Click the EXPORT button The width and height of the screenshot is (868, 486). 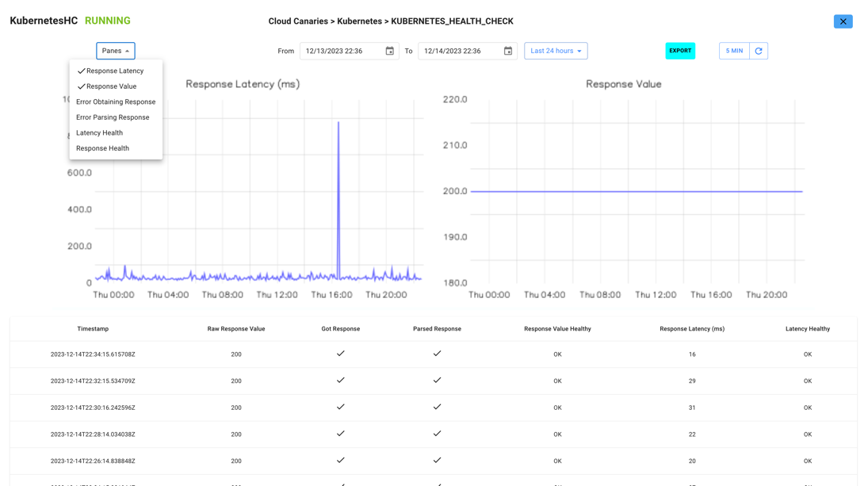point(680,51)
